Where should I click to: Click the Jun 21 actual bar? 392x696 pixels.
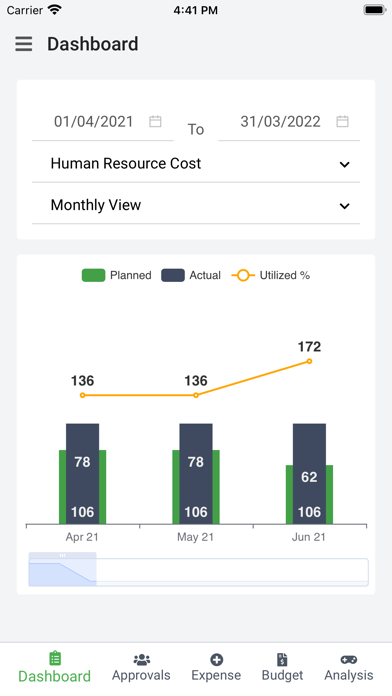coord(309,474)
